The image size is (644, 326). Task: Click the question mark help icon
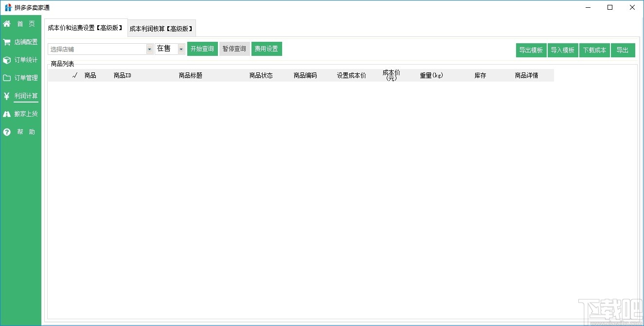click(7, 132)
